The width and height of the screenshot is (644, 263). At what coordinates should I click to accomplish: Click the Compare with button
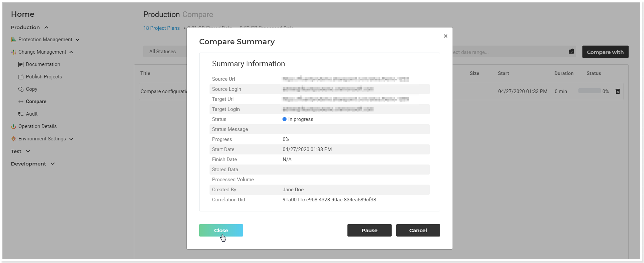point(605,52)
